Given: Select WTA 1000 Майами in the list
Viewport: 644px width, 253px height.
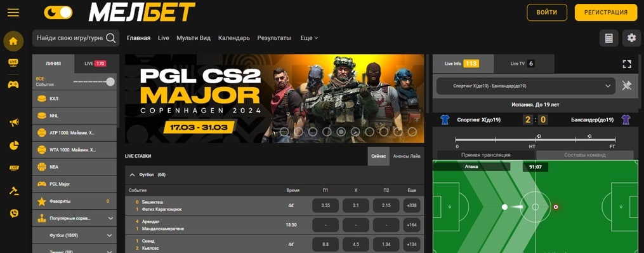Looking at the screenshot, I should tap(74, 150).
